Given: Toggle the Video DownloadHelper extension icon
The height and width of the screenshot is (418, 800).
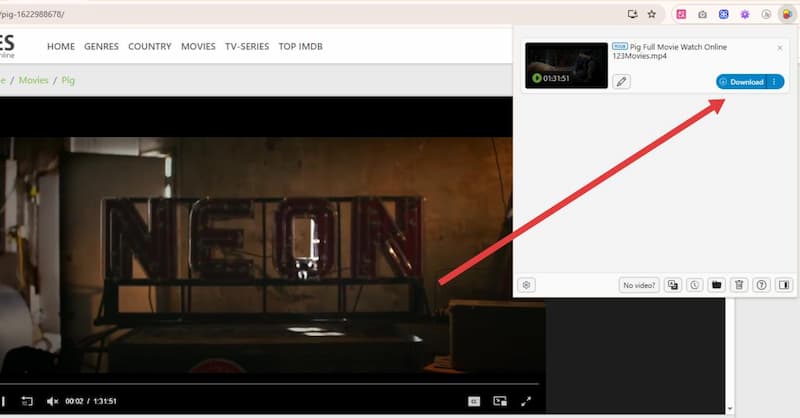Looking at the screenshot, I should 787,14.
